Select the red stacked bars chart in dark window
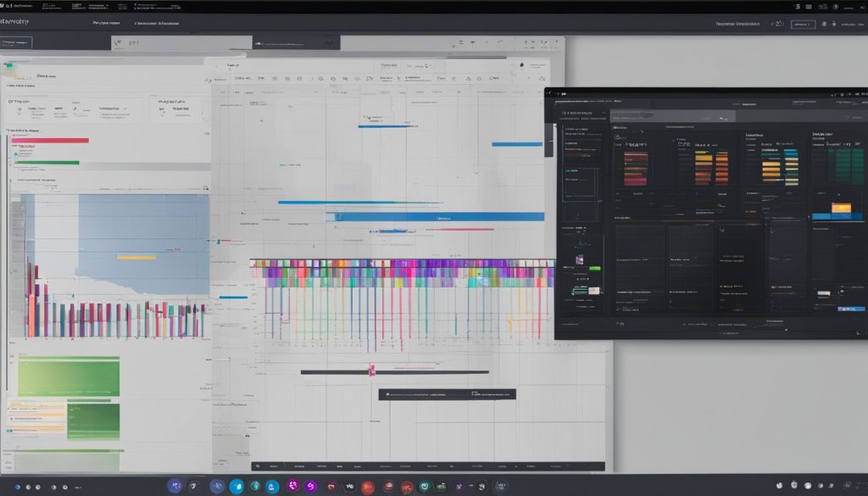This screenshot has width=868, height=496. (636, 168)
